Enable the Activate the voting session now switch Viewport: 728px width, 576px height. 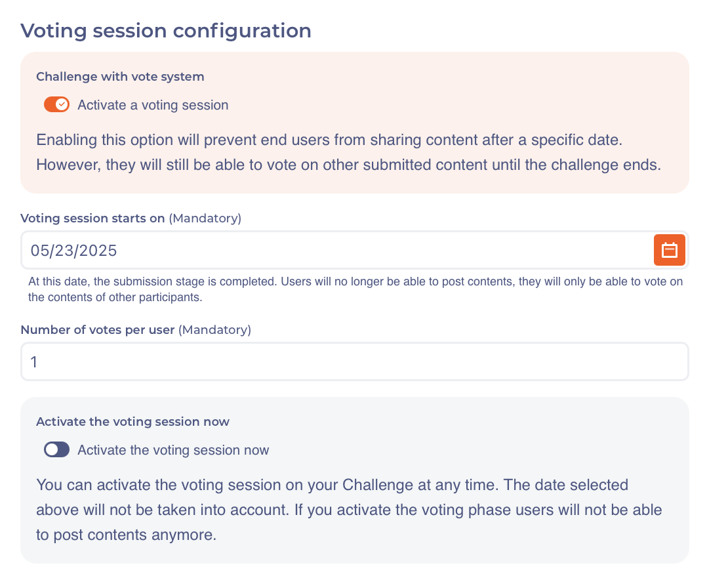(x=56, y=450)
